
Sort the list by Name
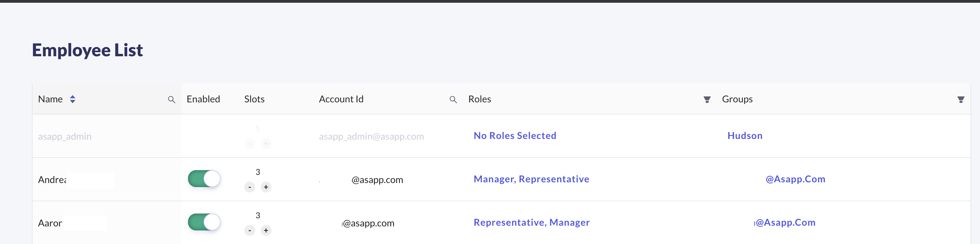click(73, 99)
